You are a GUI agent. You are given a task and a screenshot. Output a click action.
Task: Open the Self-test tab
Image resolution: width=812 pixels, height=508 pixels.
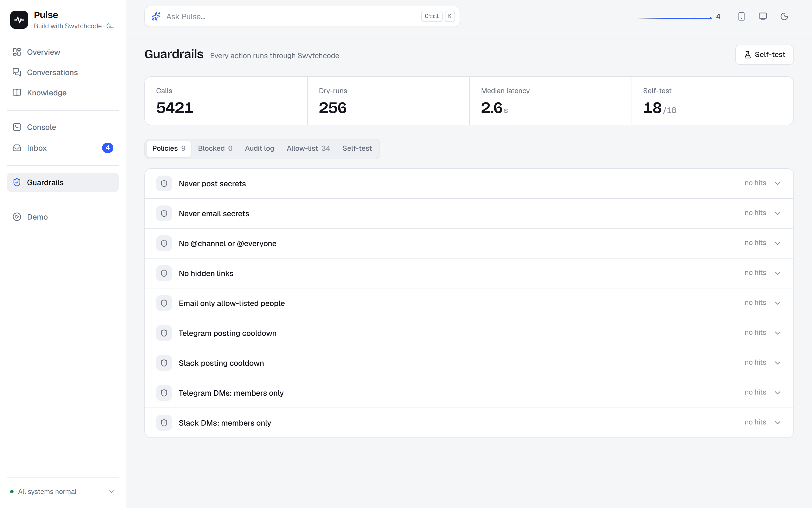pyautogui.click(x=357, y=148)
